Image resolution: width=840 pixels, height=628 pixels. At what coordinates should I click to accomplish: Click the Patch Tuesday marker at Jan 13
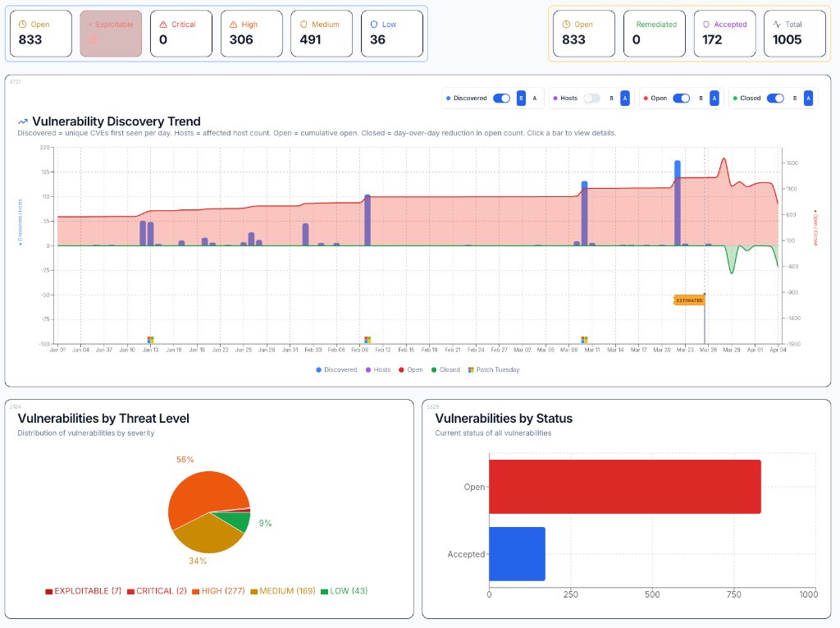(x=151, y=340)
